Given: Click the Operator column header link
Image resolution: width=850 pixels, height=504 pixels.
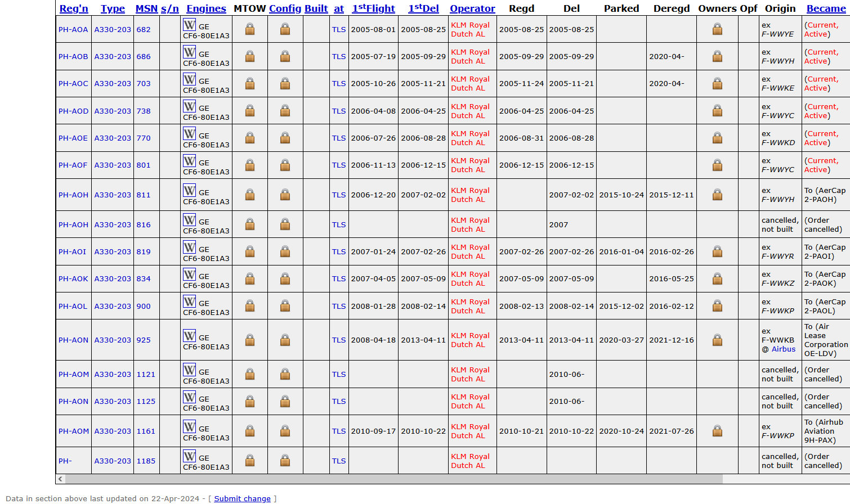Looking at the screenshot, I should click(472, 8).
